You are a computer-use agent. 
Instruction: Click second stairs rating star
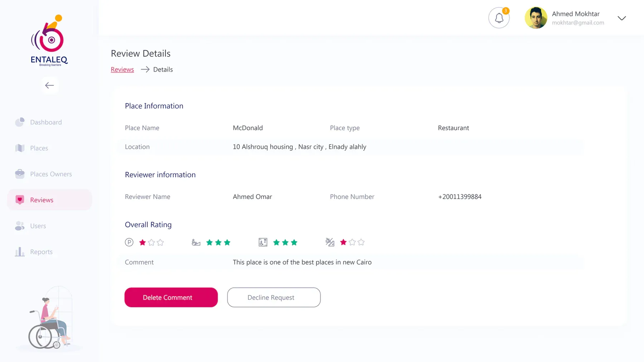[352, 242]
